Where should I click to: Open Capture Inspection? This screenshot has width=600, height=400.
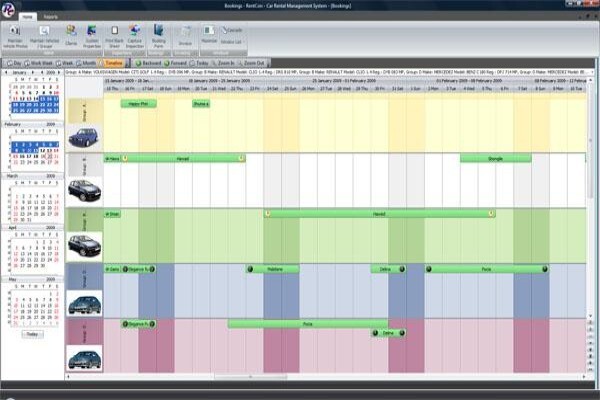coord(135,37)
